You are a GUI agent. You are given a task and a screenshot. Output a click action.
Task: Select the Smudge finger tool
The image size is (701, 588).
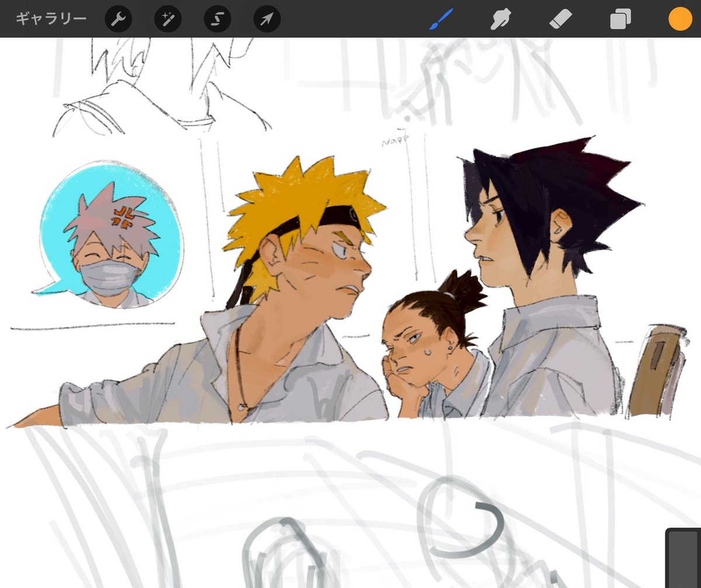coord(501,19)
